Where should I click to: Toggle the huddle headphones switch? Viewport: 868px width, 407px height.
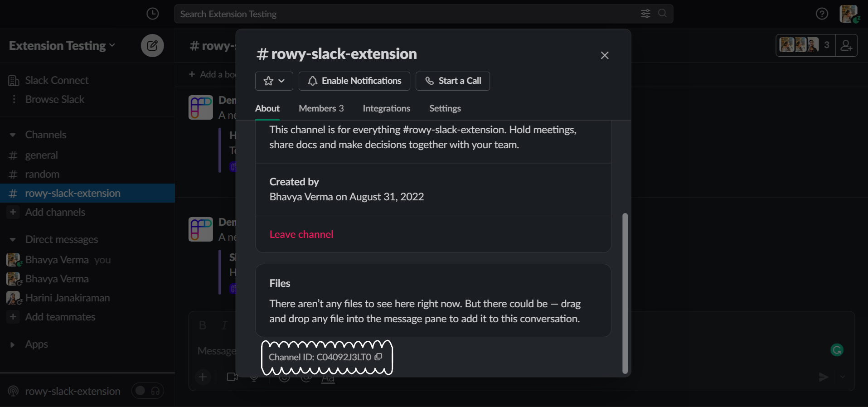click(147, 391)
